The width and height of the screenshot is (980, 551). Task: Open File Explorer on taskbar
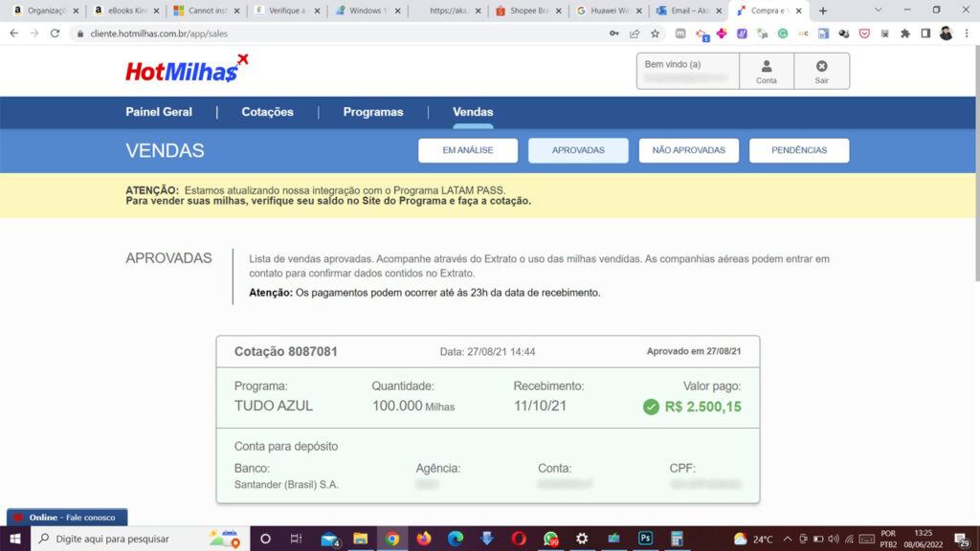pyautogui.click(x=360, y=539)
